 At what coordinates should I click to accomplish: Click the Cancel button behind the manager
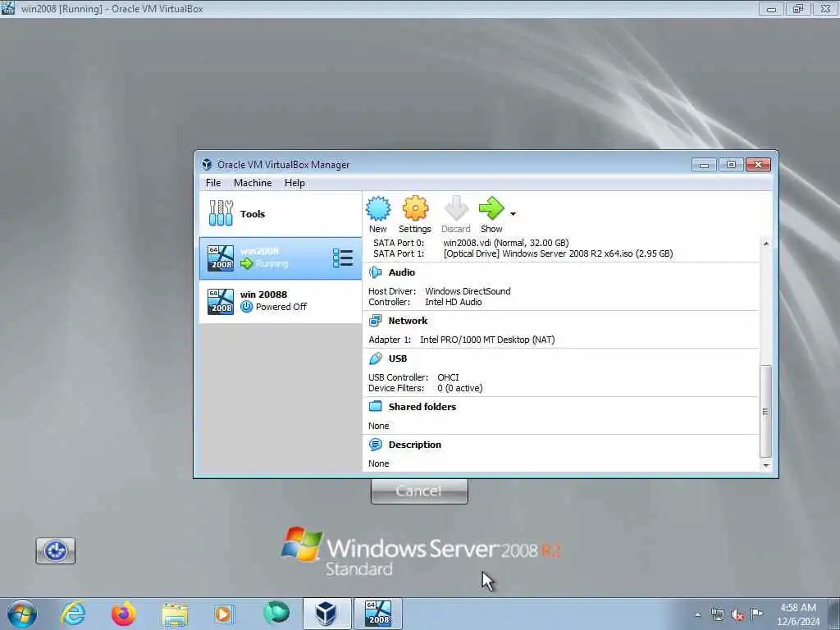click(x=419, y=491)
